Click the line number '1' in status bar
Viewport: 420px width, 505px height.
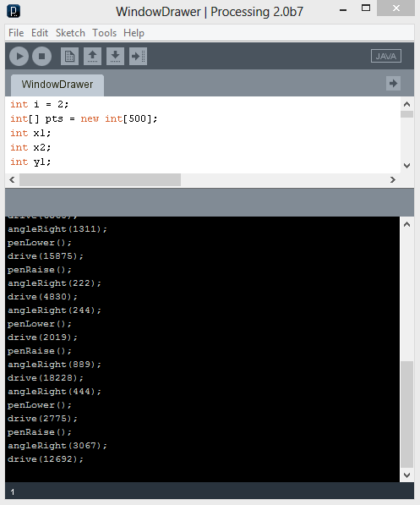pos(13,491)
